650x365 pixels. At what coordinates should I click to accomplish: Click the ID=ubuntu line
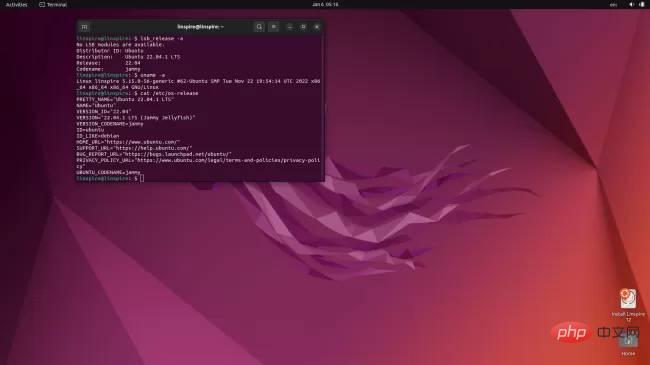pyautogui.click(x=90, y=130)
